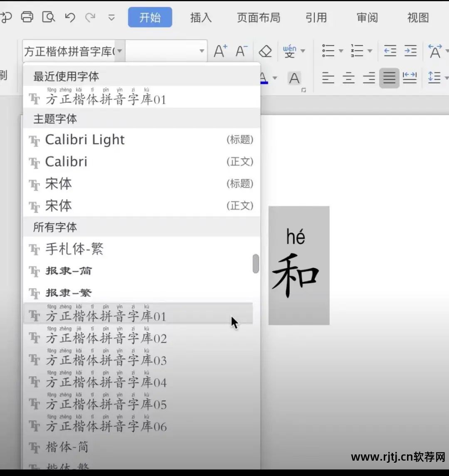Viewport: 449px width, 476px height.
Task: Collapse the font name dropdown arrow
Action: coord(120,51)
